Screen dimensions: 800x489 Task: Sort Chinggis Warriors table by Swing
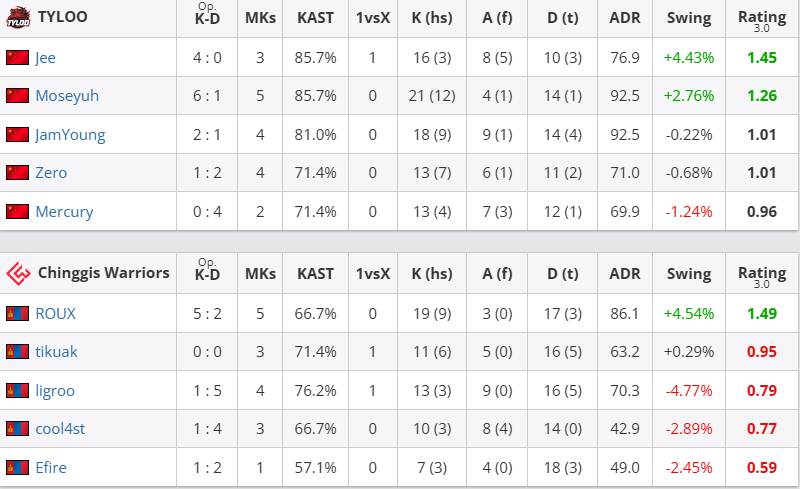click(689, 273)
